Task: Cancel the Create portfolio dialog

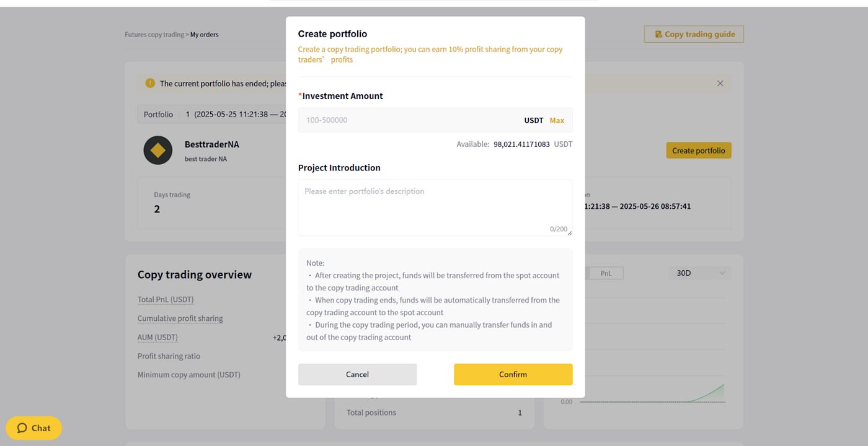Action: pyautogui.click(x=357, y=374)
